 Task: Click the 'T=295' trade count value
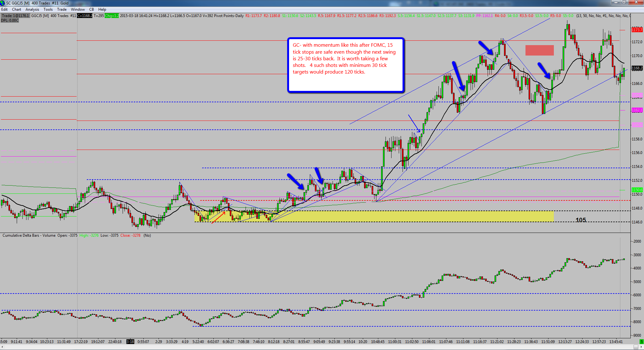99,16
